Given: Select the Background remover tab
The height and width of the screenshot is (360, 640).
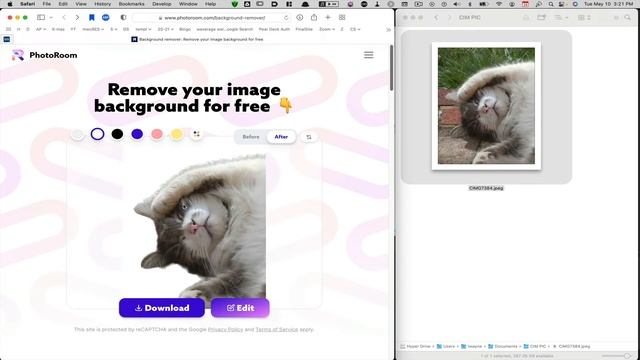Looking at the screenshot, I should pyautogui.click(x=198, y=39).
